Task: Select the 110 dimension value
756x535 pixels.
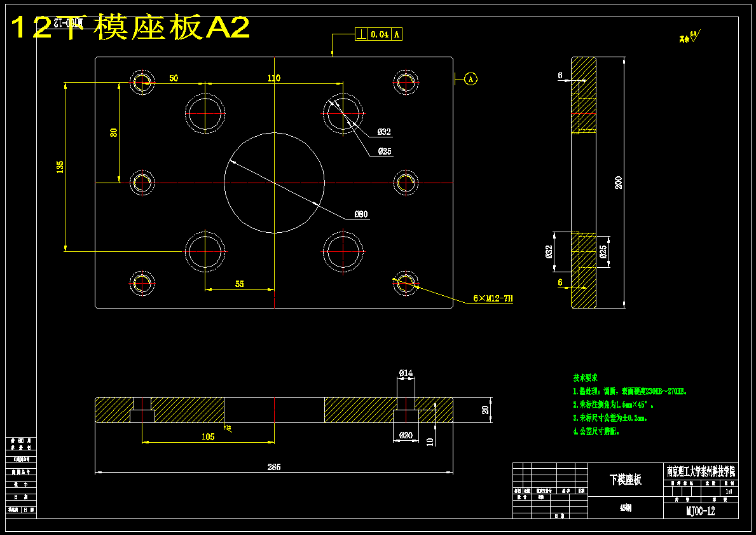Action: 274,78
